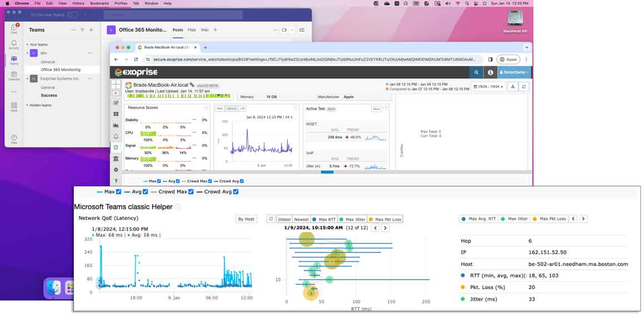Open the Bookmarks menu in menu bar
Image resolution: width=644 pixels, height=318 pixels.
pyautogui.click(x=99, y=3)
